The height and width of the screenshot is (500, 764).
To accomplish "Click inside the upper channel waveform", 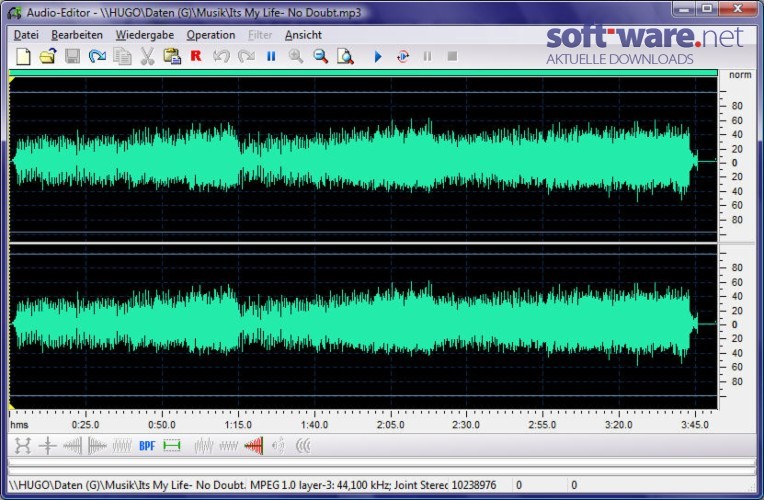I will 363,160.
